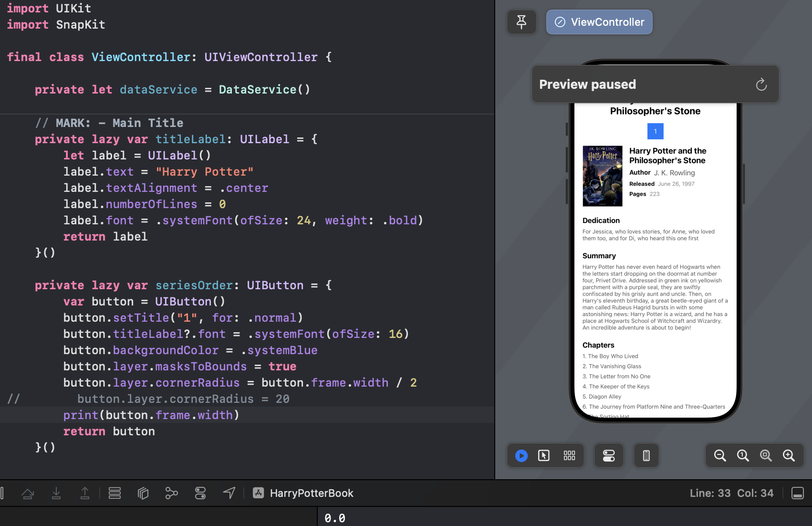Zoom in the preview canvas
This screenshot has width=812, height=526.
pyautogui.click(x=789, y=456)
